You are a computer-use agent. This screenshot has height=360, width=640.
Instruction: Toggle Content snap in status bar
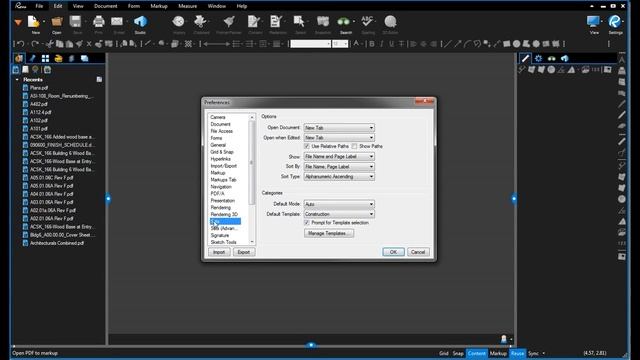click(x=477, y=353)
